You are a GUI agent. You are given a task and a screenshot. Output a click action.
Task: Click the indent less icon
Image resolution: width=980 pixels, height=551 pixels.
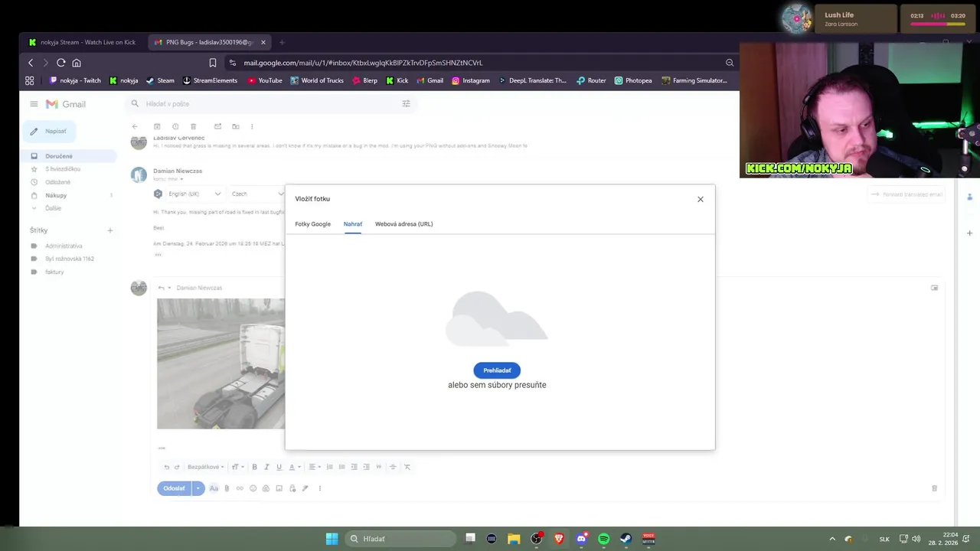pos(354,467)
